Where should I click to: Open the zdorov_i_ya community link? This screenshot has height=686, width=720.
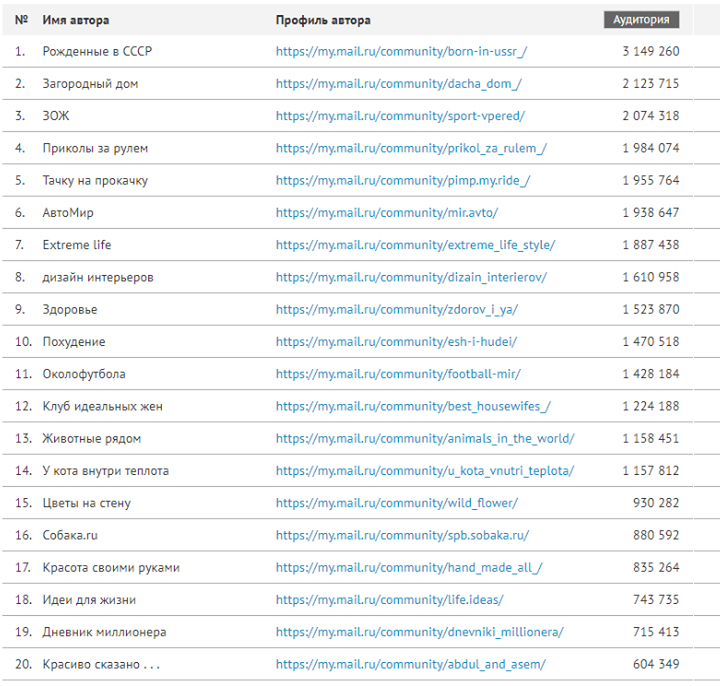point(397,309)
